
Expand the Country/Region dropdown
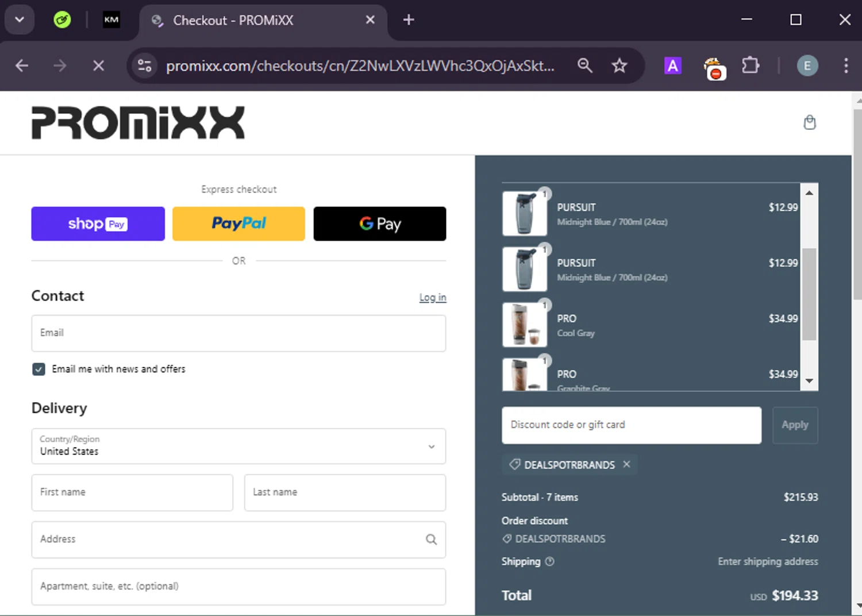(x=238, y=446)
